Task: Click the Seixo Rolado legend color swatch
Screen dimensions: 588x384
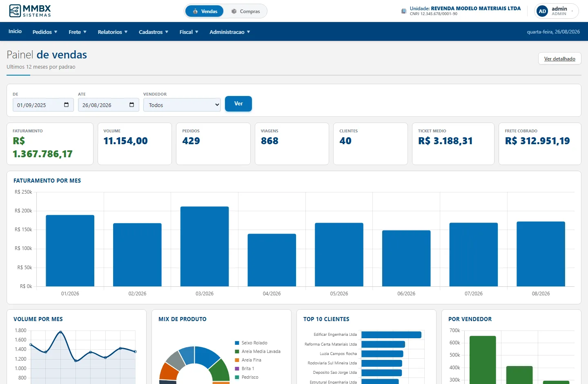Action: [x=237, y=343]
